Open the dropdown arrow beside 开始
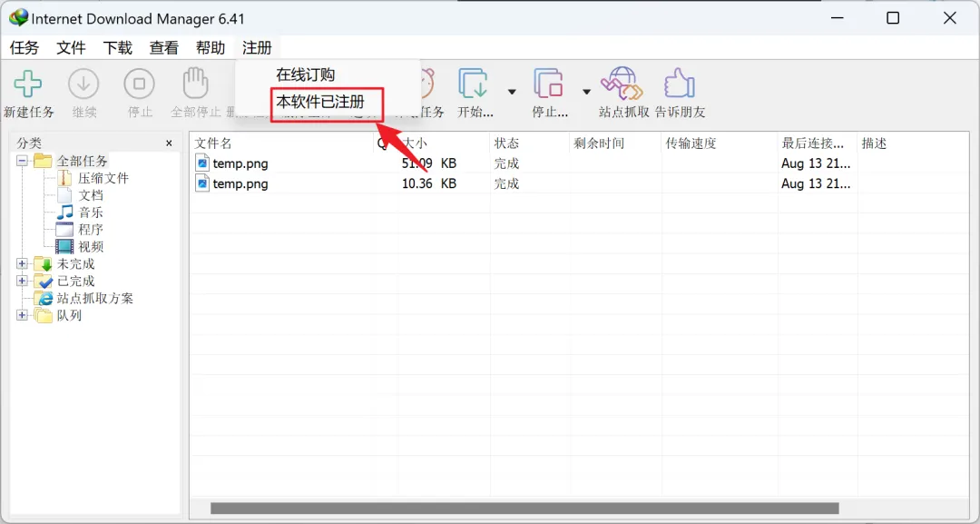980x524 pixels. [512, 92]
